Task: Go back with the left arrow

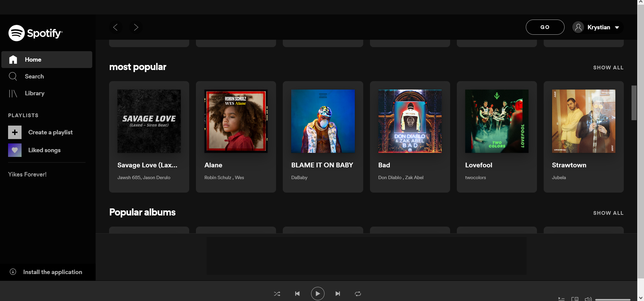Action: (115, 27)
